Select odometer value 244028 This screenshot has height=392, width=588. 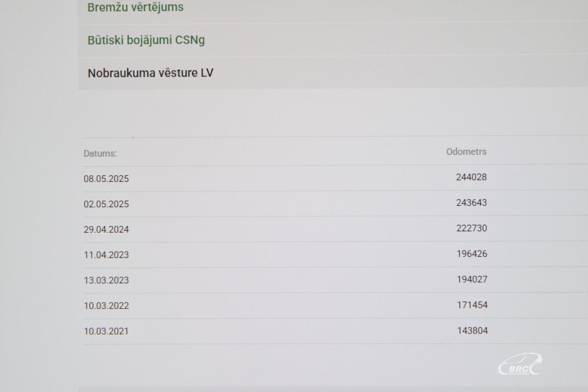471,177
